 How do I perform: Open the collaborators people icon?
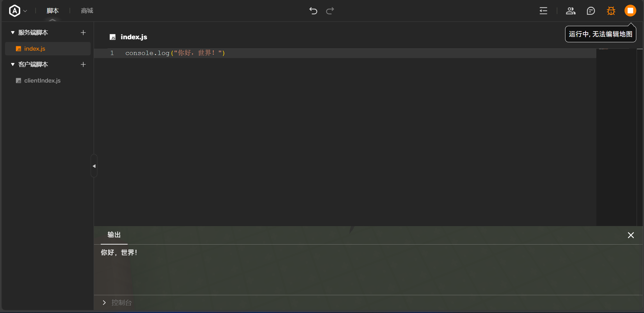click(570, 11)
